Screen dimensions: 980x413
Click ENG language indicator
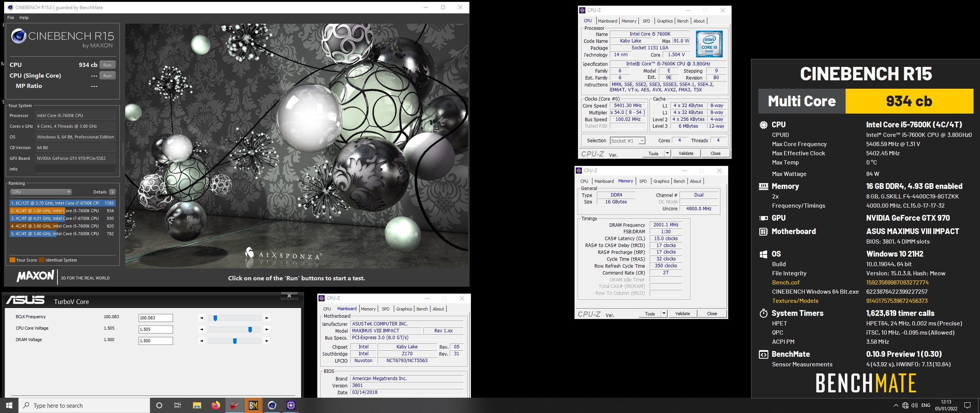coord(926,405)
